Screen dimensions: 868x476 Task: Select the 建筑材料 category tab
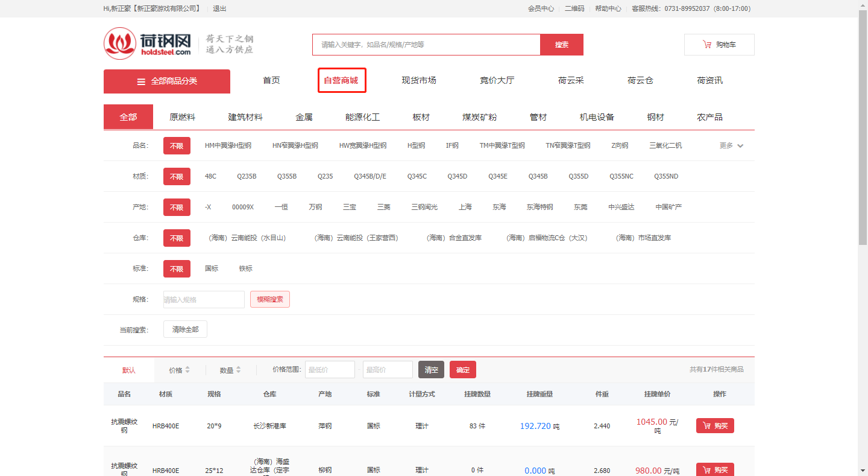[x=245, y=117]
